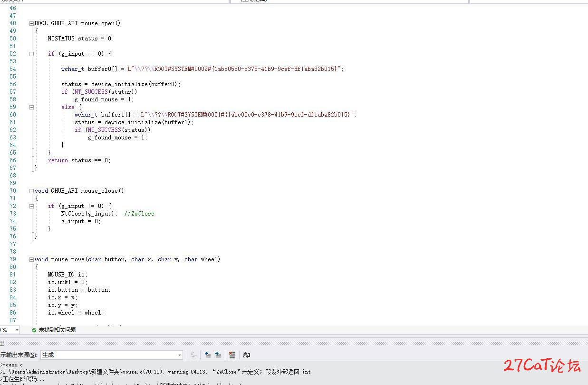Click io.x = x assignment
Screen dimensions: 588x385
(x=63, y=297)
